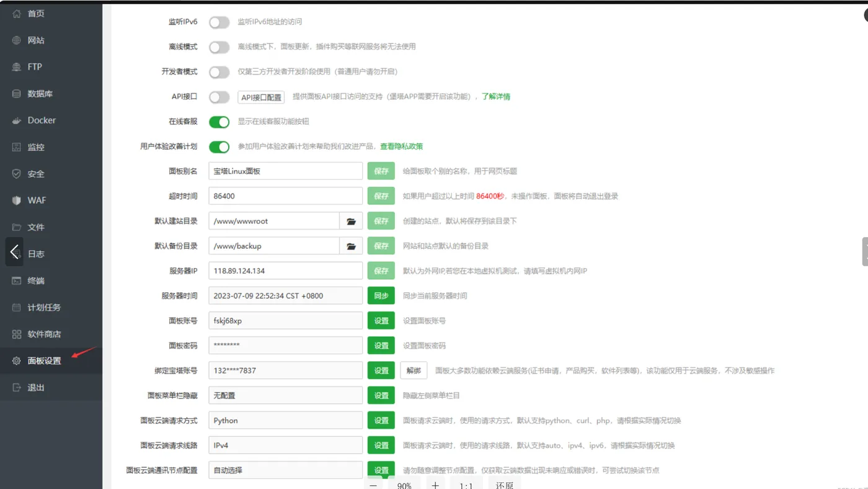Save the 服务器IP address
The image size is (868, 489).
381,271
